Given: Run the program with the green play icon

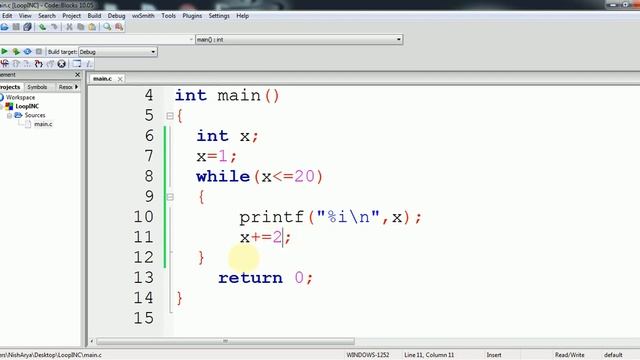Looking at the screenshot, I should (4, 51).
